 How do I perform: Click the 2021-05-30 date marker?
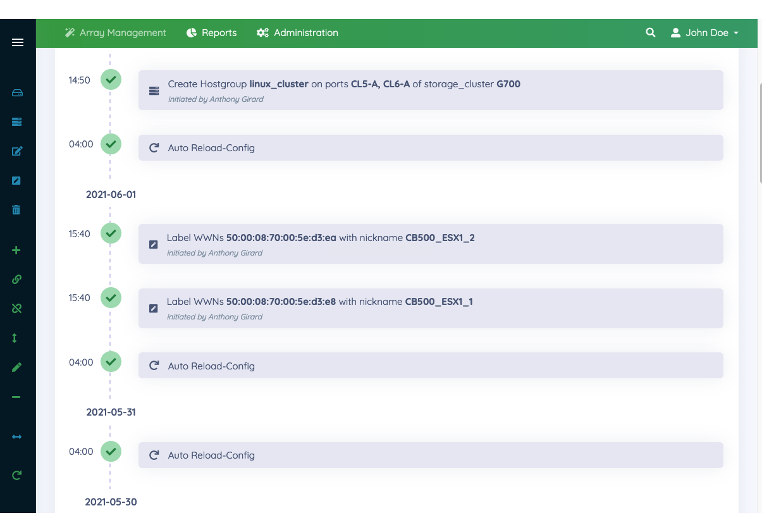click(111, 502)
